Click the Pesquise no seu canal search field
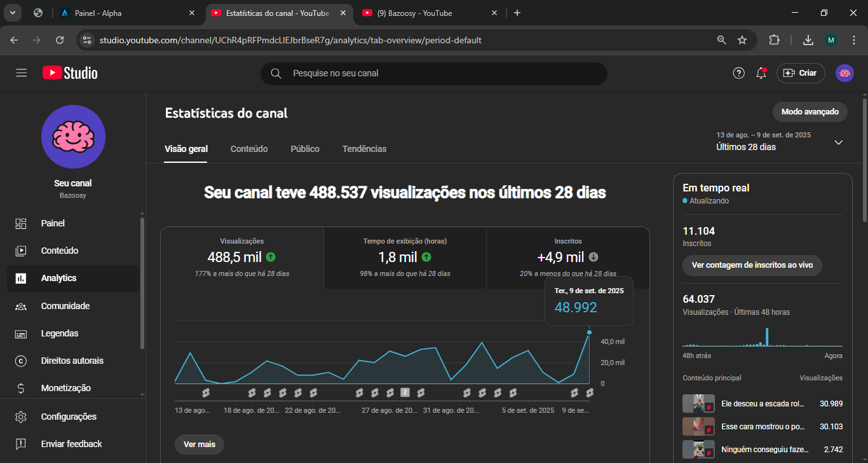This screenshot has width=868, height=463. click(433, 73)
